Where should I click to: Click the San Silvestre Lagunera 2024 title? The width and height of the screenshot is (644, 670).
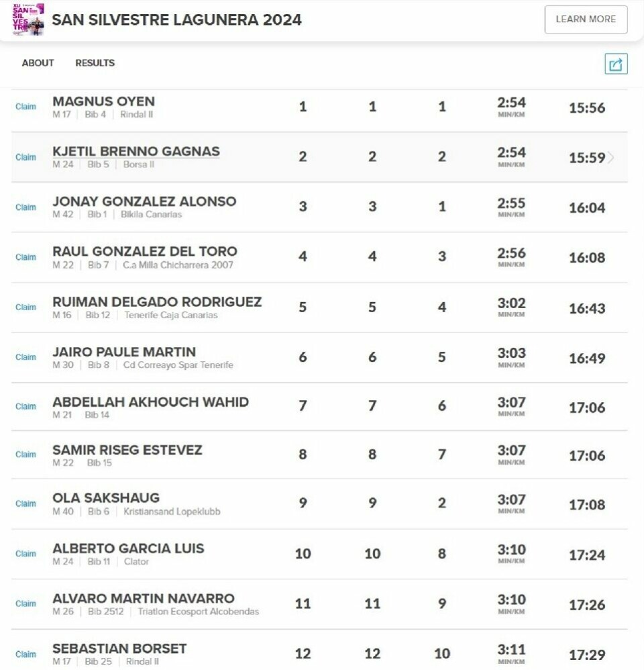click(176, 19)
